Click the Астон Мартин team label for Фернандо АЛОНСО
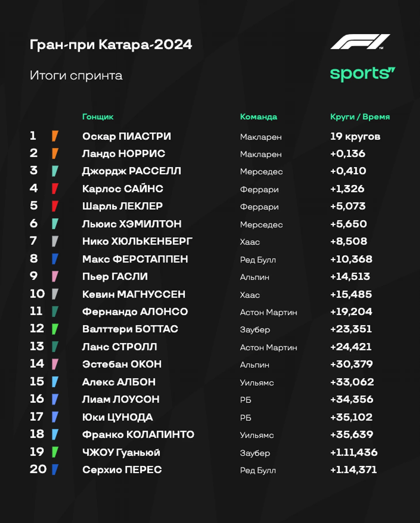Viewport: 420px width, 523px height. [x=268, y=312]
